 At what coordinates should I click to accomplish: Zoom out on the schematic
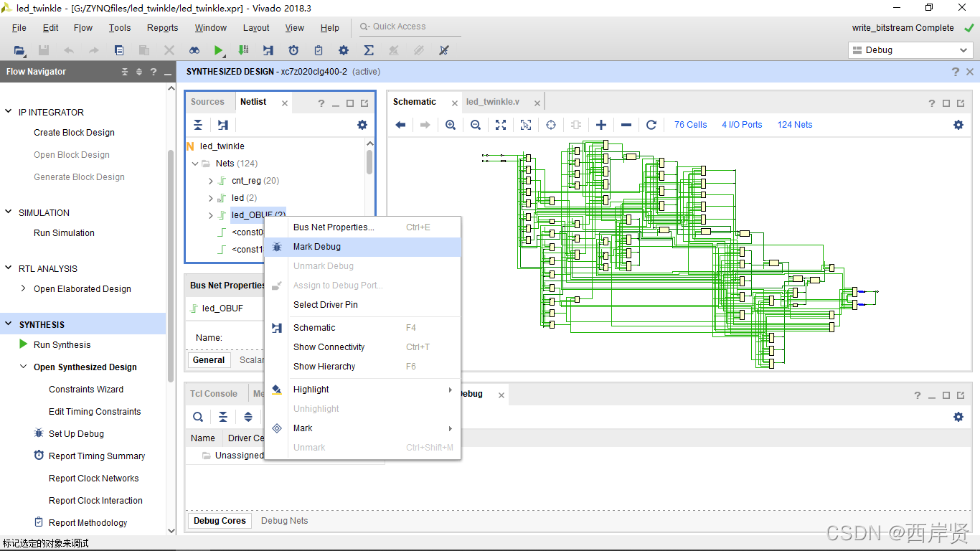click(476, 125)
